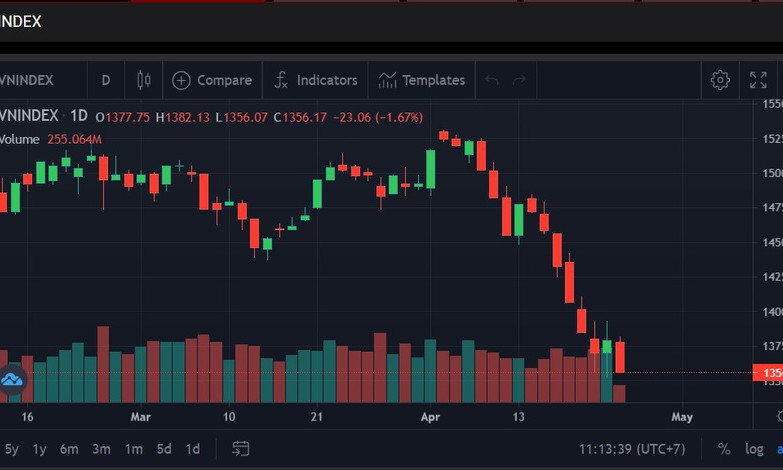
Task: Click the last red candlestick on the chart
Action: coord(620,357)
